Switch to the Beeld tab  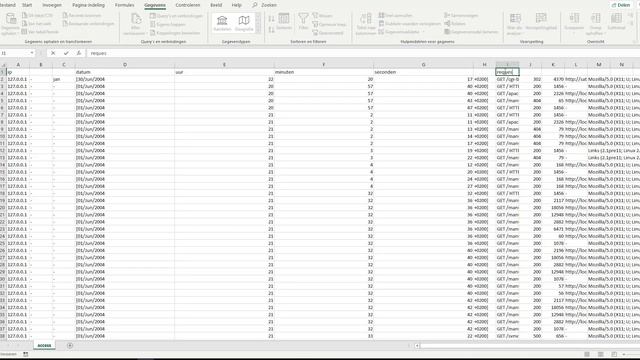(216, 5)
